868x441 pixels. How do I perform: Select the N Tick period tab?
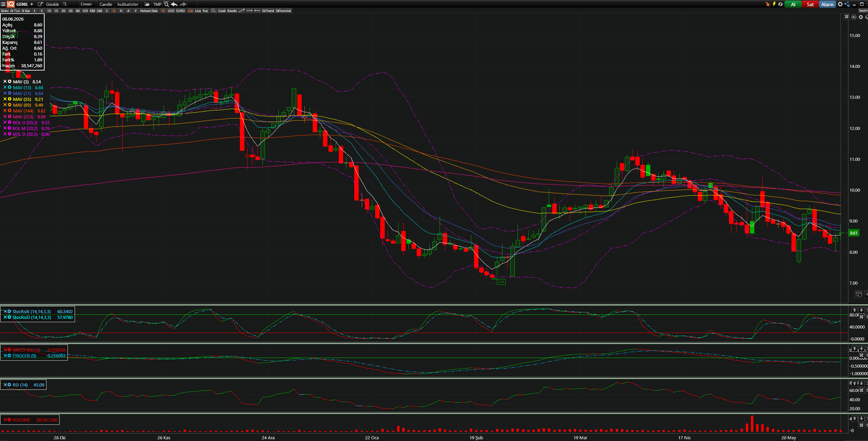click(15, 11)
